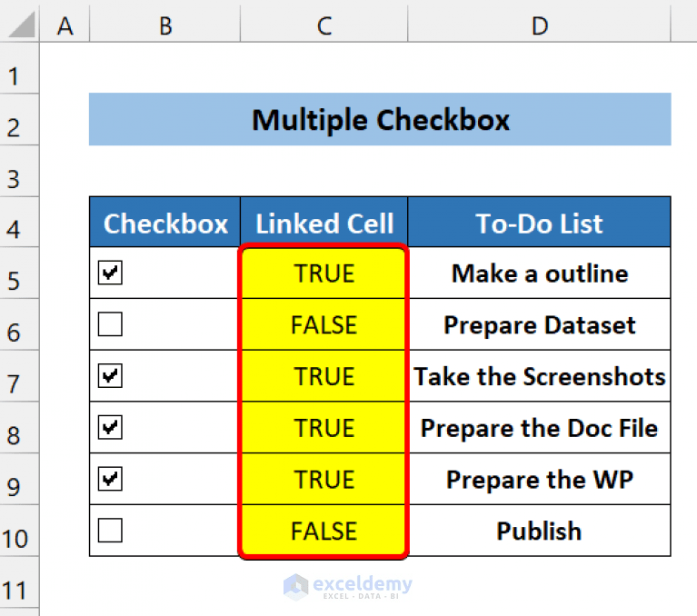Select row 8 header
The width and height of the screenshot is (697, 616).
19,428
